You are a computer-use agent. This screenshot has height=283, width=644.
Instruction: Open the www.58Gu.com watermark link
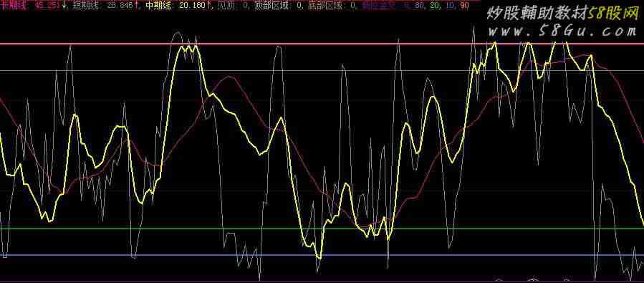point(562,31)
